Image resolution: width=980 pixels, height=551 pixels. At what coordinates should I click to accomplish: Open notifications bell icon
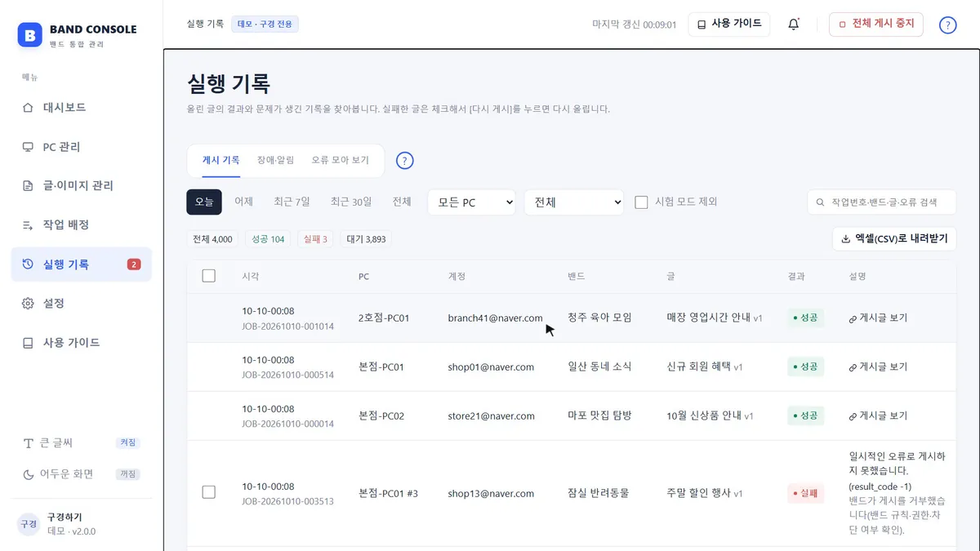[x=794, y=24]
